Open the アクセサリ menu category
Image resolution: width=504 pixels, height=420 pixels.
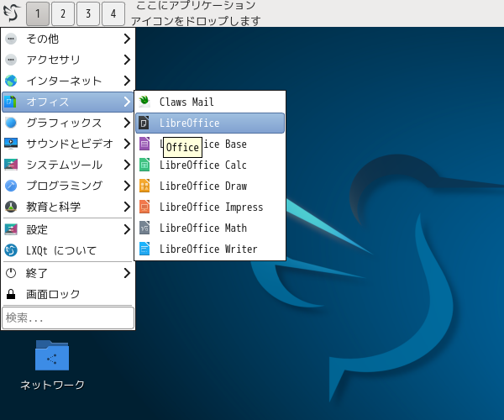[x=68, y=60]
